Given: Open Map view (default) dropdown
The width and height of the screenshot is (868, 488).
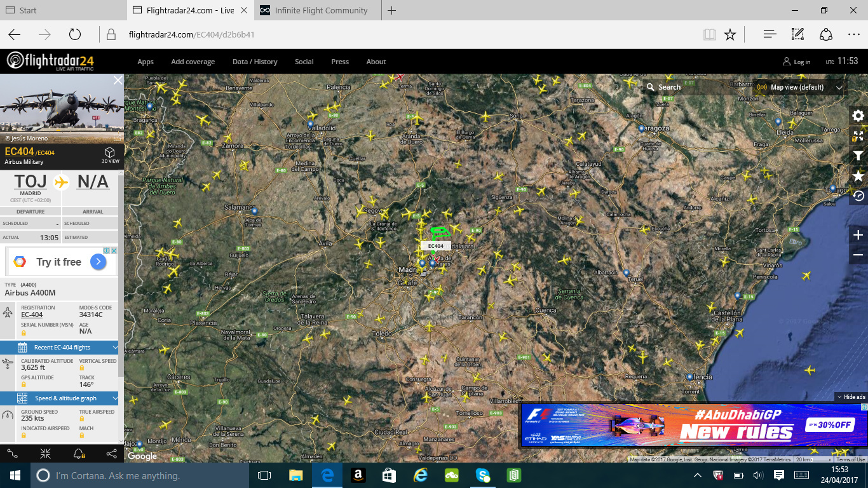Looking at the screenshot, I should pyautogui.click(x=799, y=87).
